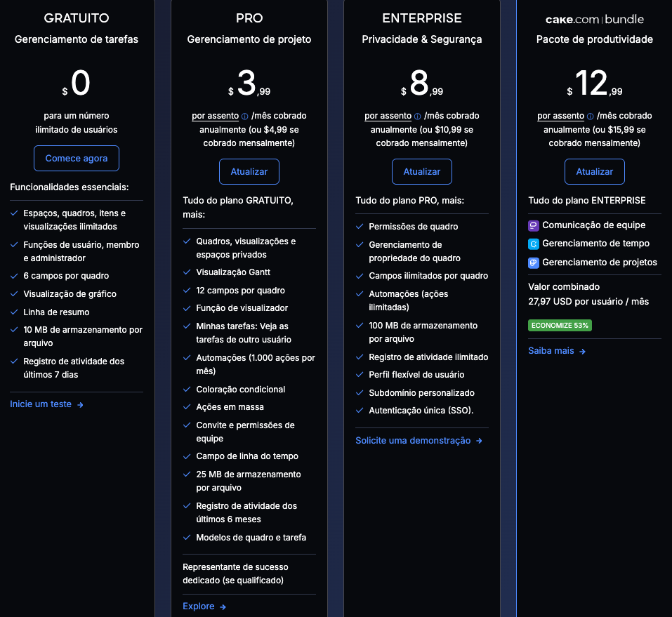Select the GRATUITO plan header
This screenshot has width=672, height=617.
tap(76, 18)
